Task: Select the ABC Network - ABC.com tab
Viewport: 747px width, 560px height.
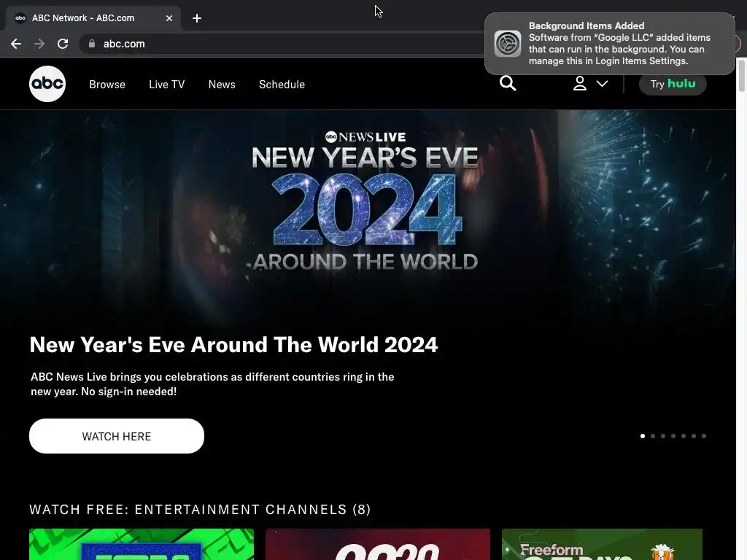Action: pyautogui.click(x=93, y=18)
